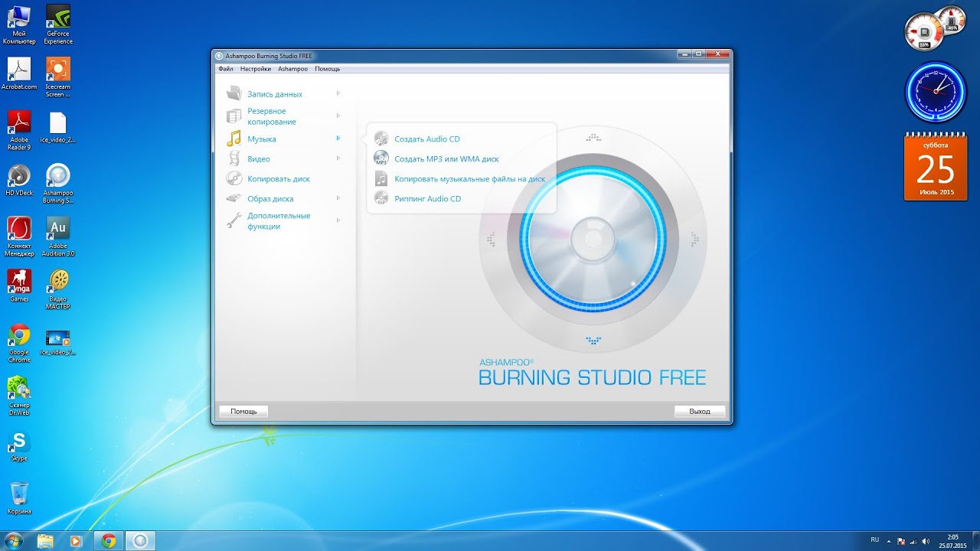Expand Запись данных submenu arrow
This screenshot has height=551, width=980.
coord(338,93)
